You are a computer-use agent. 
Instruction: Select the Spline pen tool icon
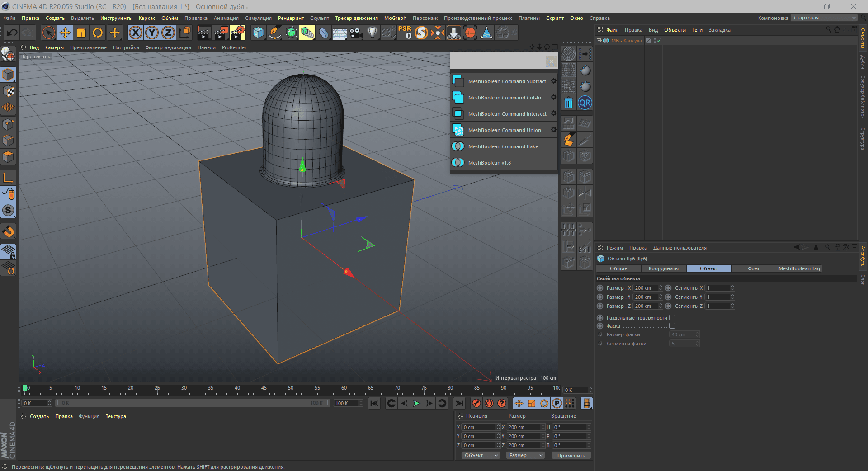274,33
